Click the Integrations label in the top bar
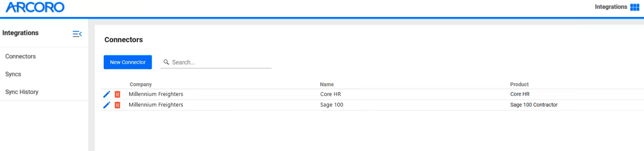644x151 pixels. coord(611,7)
